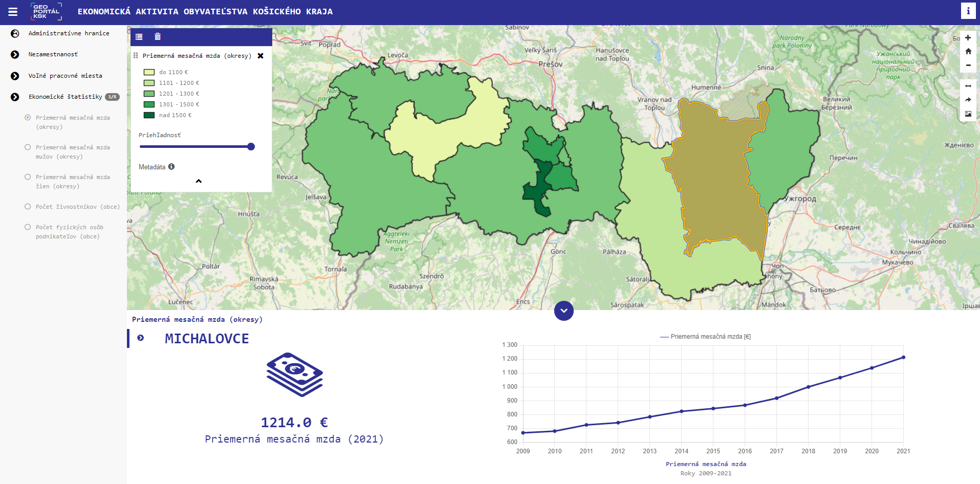This screenshot has width=980, height=484.
Task: Click the '1301 - 1500 €' legend swatch
Action: (x=149, y=104)
